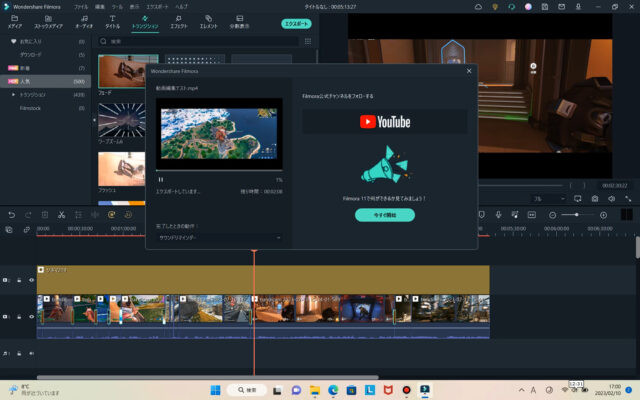The height and width of the screenshot is (400, 640).
Task: Click the marker shield icon in timeline toolbar
Action: pyautogui.click(x=482, y=215)
